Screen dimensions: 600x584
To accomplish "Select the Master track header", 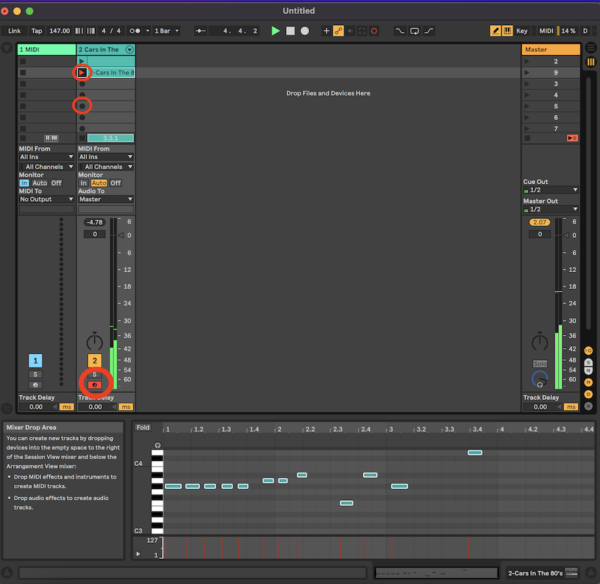I will click(x=551, y=49).
